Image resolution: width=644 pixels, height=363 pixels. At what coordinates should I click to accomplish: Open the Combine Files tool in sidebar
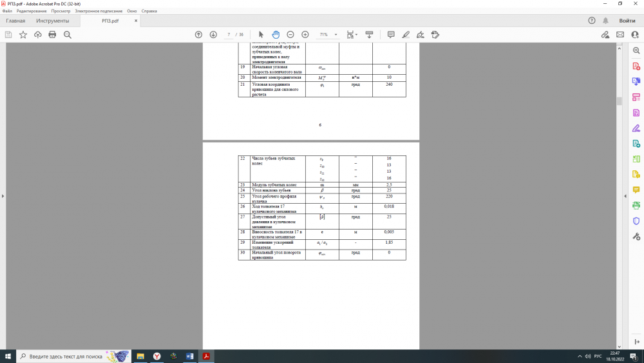pos(636,144)
